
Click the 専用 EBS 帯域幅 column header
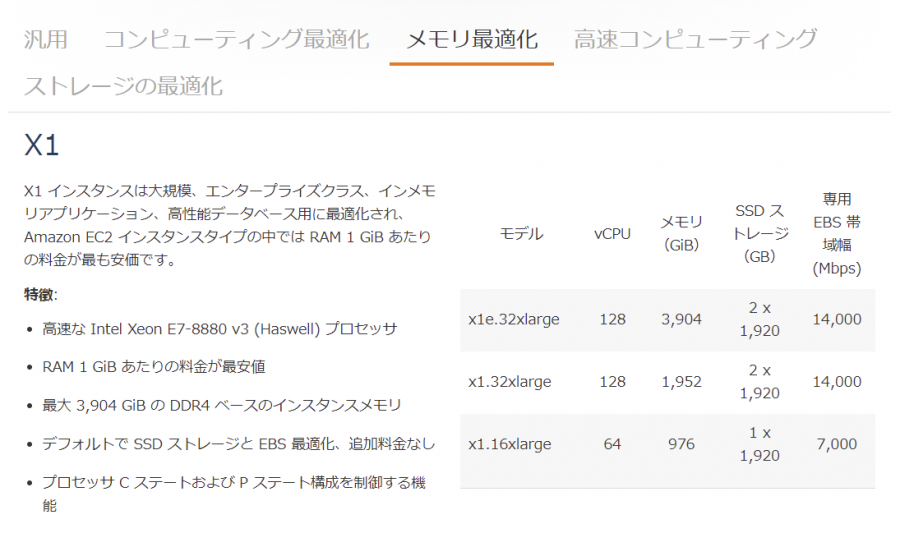[837, 234]
